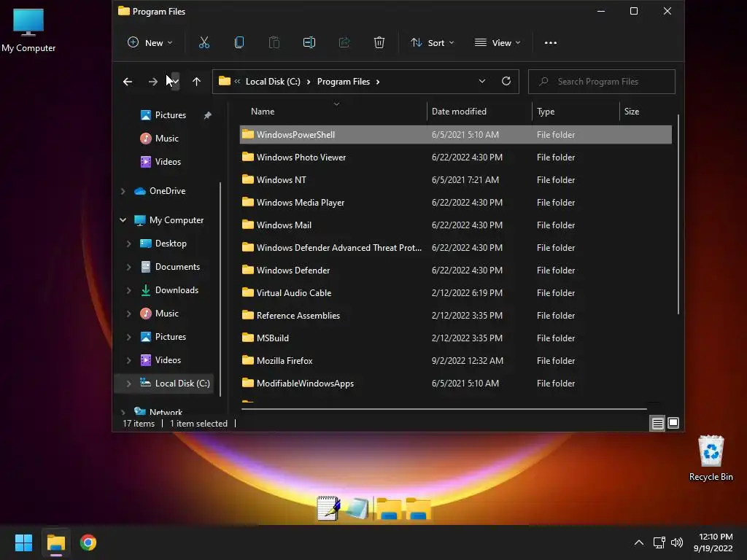The width and height of the screenshot is (747, 560).
Task: Select the Windows Photo Viewer folder
Action: click(x=455, y=157)
